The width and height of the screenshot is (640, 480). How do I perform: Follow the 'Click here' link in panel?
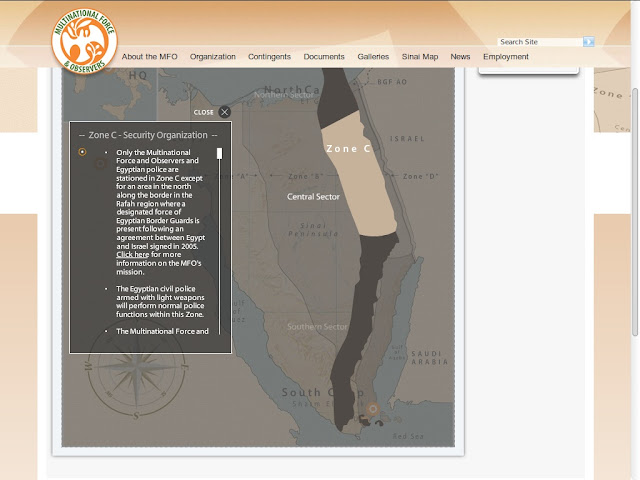[x=133, y=254]
